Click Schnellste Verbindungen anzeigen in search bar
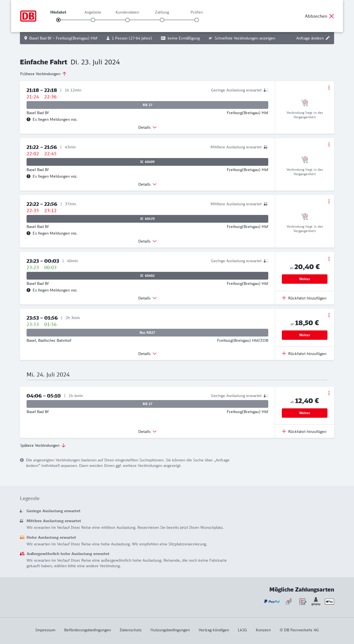The width and height of the screenshot is (354, 644). (242, 38)
